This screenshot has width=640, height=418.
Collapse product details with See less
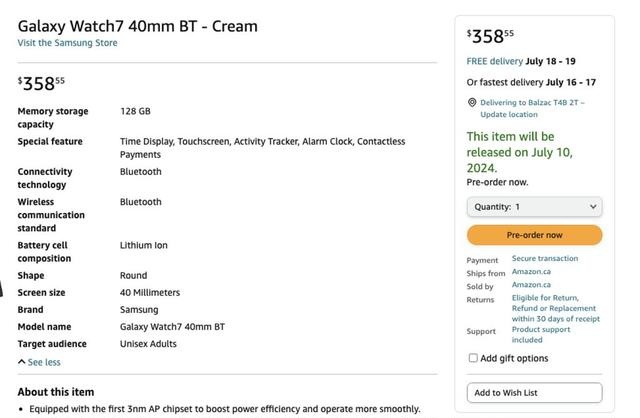(44, 362)
